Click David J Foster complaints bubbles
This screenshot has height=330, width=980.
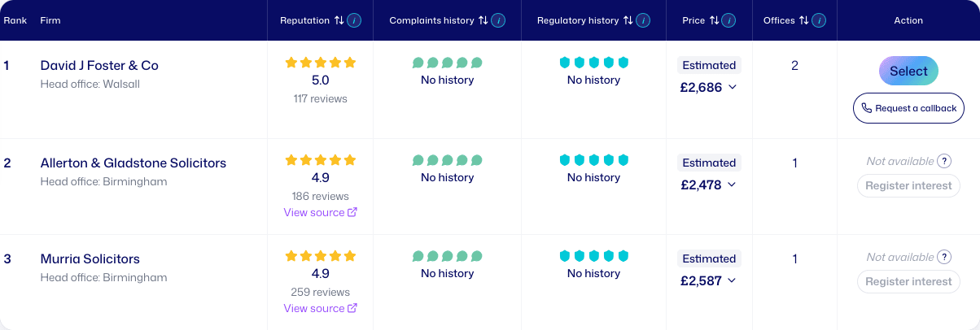[x=447, y=63]
